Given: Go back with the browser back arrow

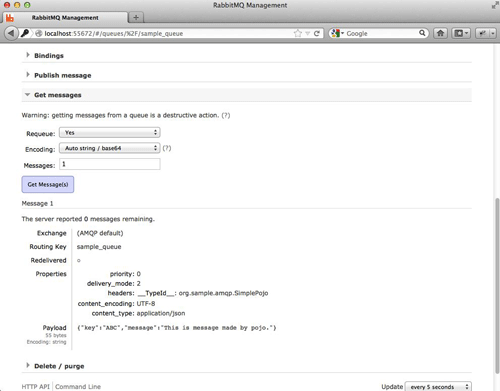Looking at the screenshot, I should click(x=11, y=33).
